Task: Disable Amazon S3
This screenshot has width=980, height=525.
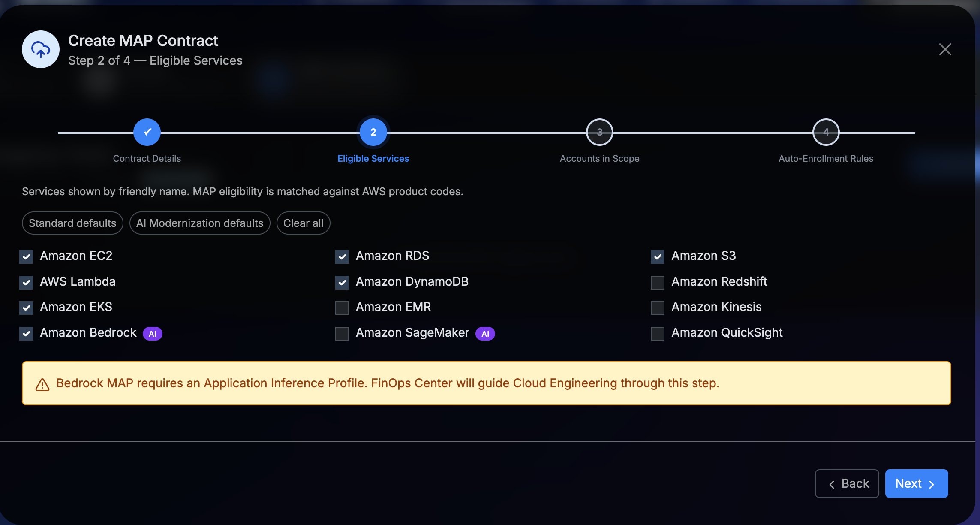Action: 657,256
